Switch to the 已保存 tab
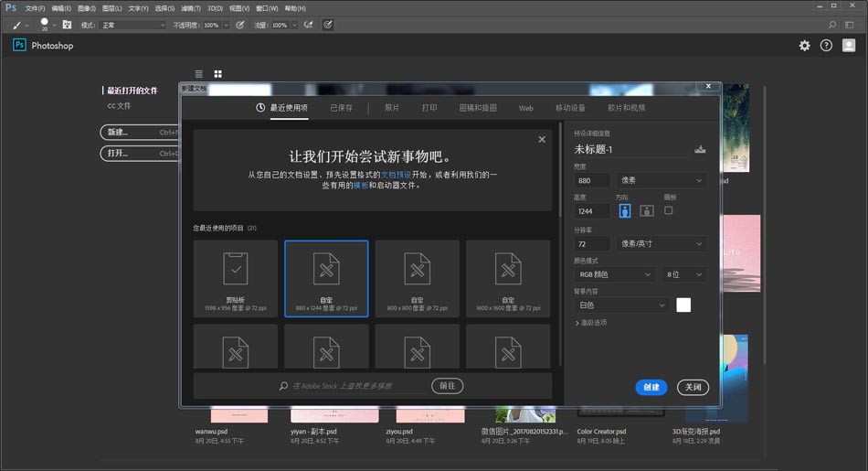 (x=341, y=108)
